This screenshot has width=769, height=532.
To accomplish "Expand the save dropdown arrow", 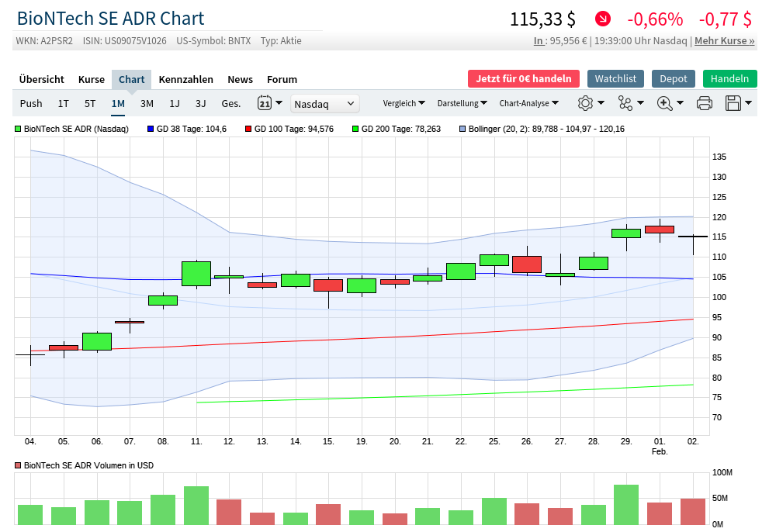I will point(748,102).
